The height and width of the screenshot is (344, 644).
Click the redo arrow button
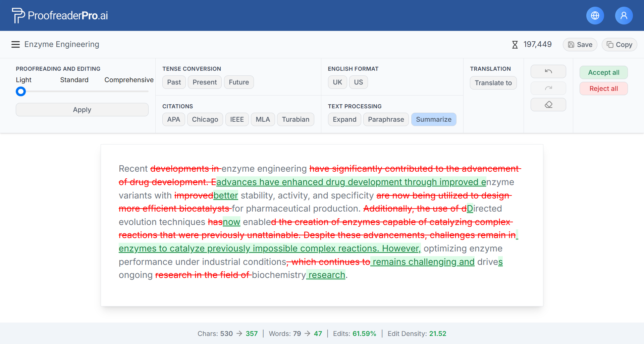[548, 88]
